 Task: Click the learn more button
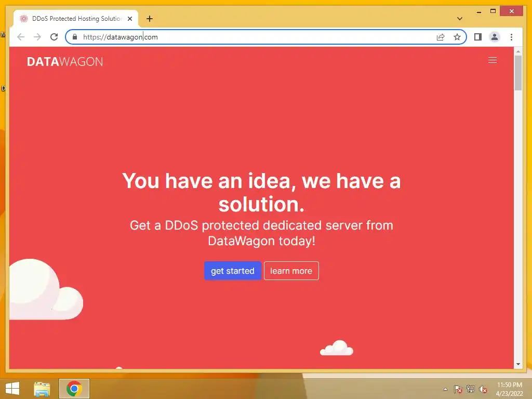pos(291,271)
